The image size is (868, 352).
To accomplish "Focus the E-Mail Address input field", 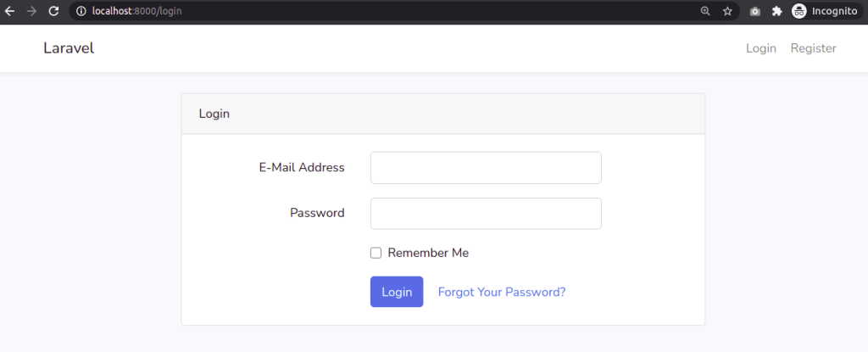I will [x=486, y=168].
